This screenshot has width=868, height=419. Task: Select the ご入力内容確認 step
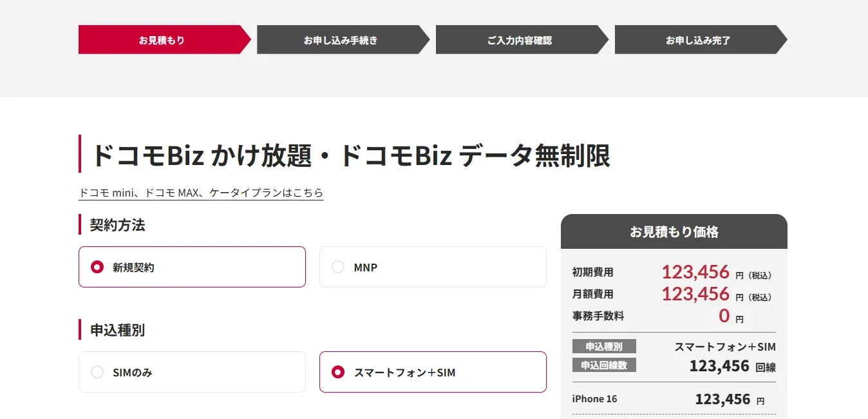(x=520, y=40)
